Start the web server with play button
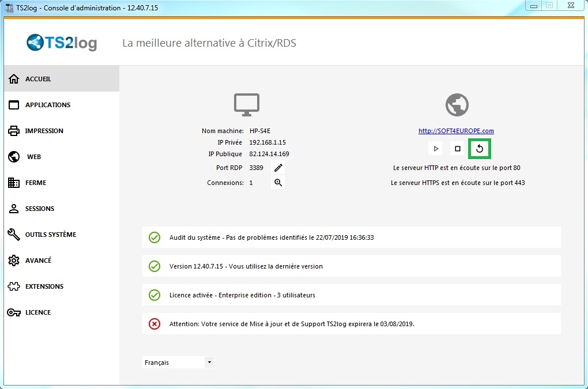 (435, 149)
